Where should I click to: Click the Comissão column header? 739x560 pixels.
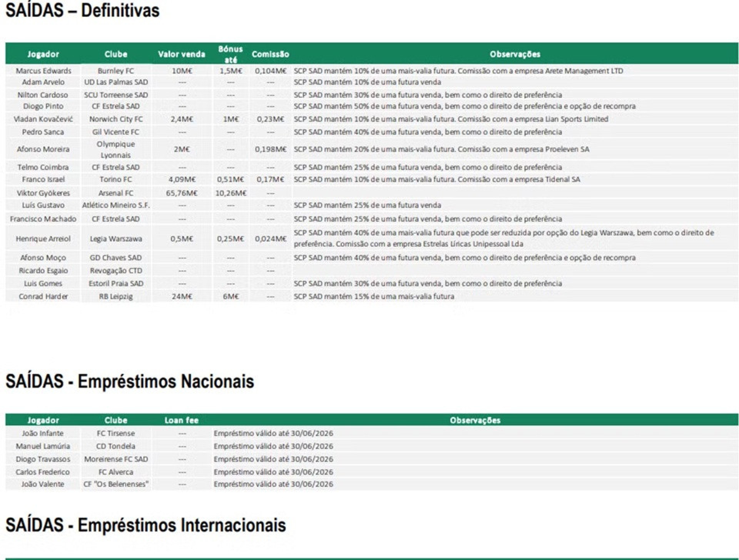[x=270, y=54]
